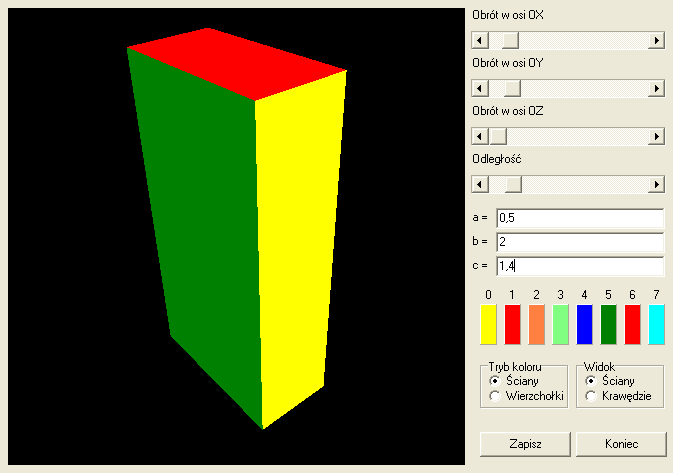Viewport: 673px width, 473px height.
Task: Pick the yellow color swatch number 0
Action: pos(488,325)
